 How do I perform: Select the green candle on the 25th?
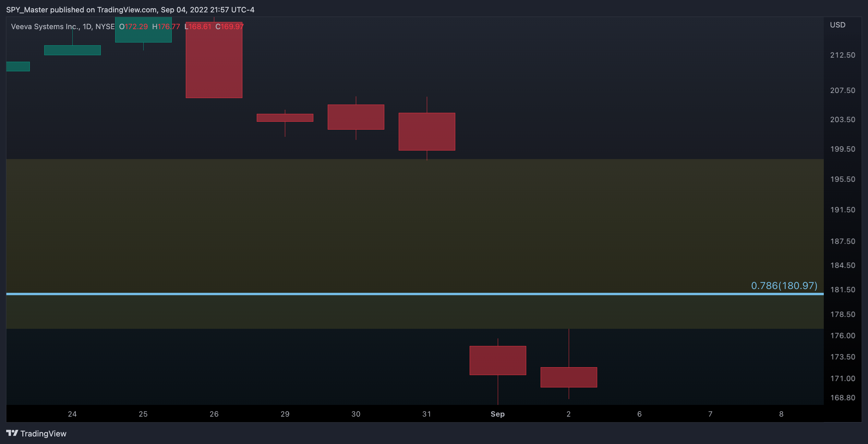point(143,29)
